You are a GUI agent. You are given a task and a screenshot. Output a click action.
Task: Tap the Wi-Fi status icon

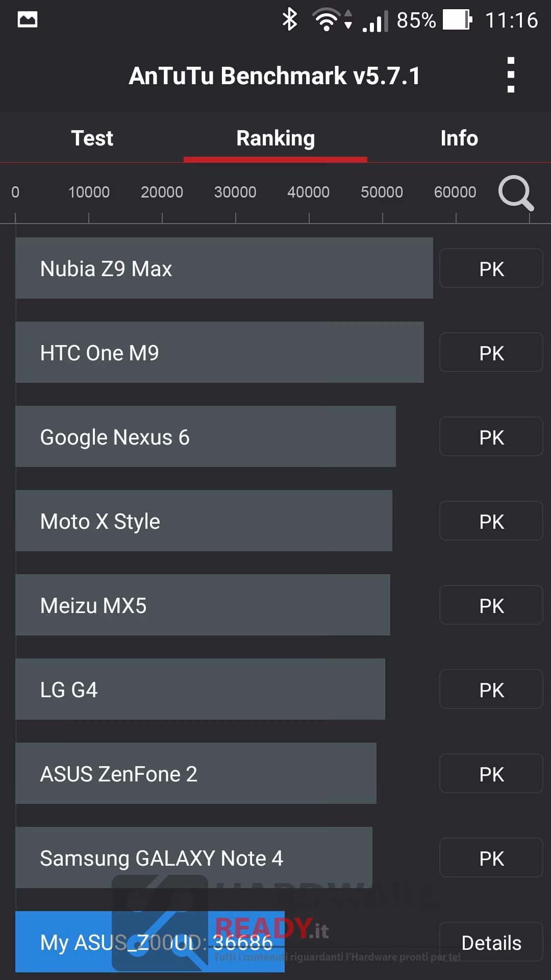click(x=327, y=20)
